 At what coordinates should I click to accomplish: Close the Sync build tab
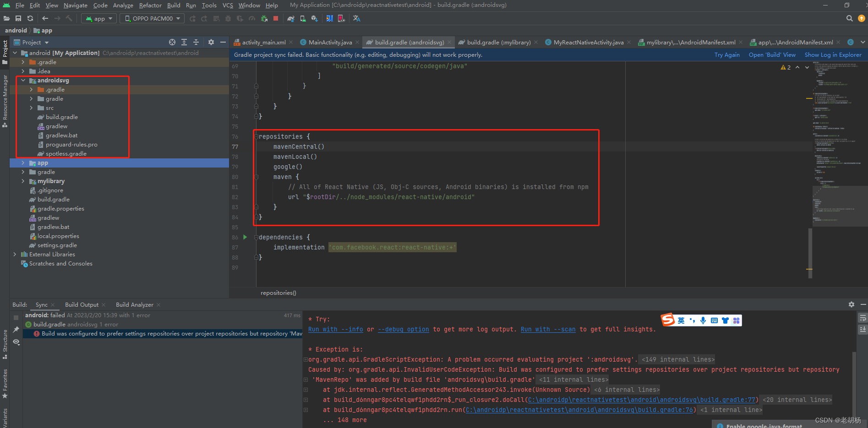pyautogui.click(x=53, y=305)
